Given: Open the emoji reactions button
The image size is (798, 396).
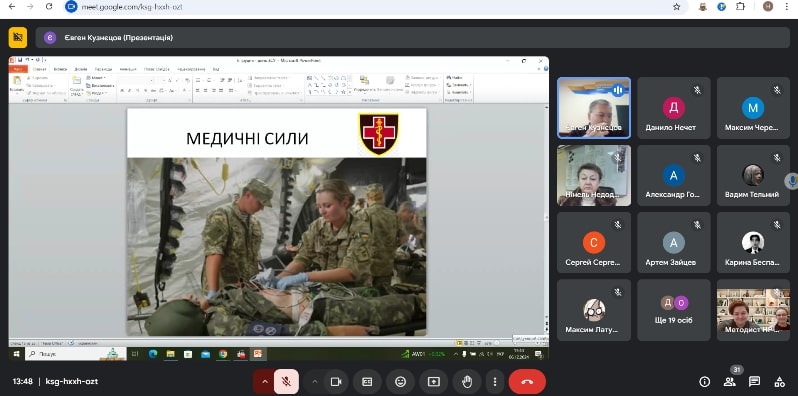Looking at the screenshot, I should coord(401,382).
